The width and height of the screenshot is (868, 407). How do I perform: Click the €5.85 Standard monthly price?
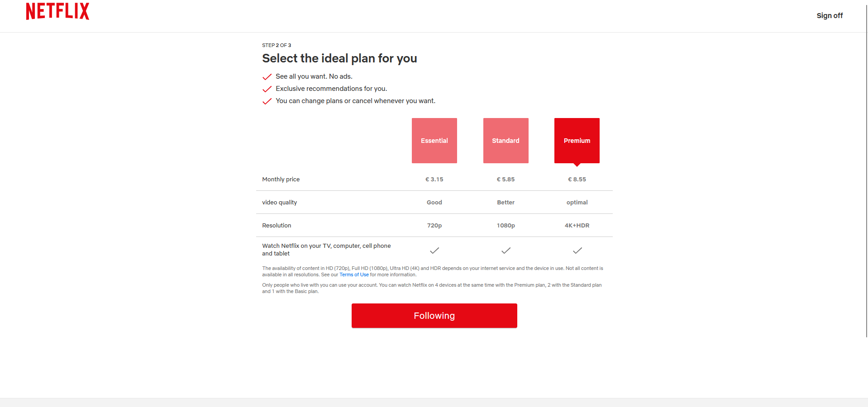pos(506,180)
